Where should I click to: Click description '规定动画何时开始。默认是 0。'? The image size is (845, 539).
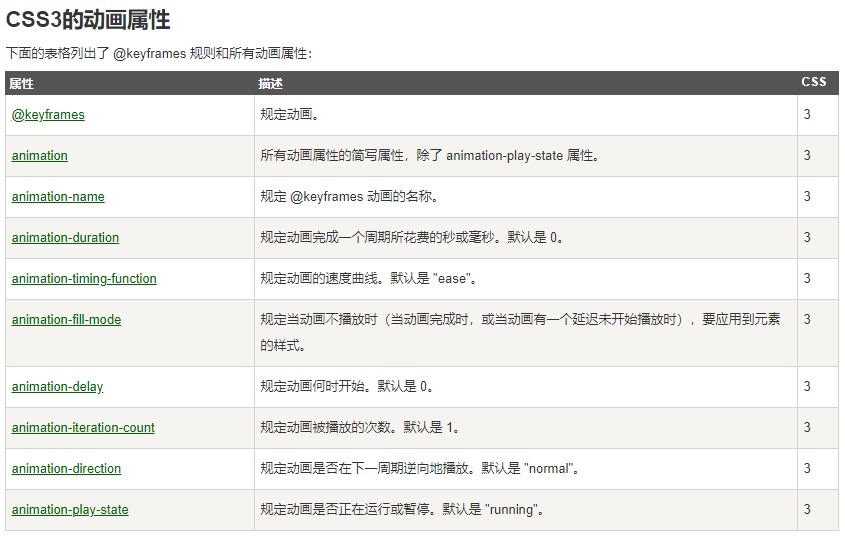coord(347,386)
